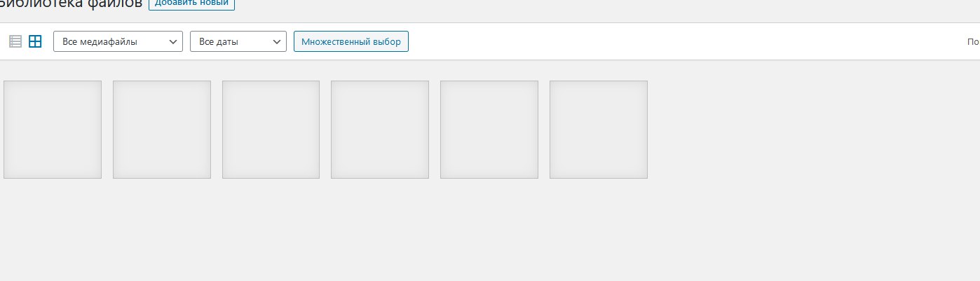Screen dimensions: 980x281
Task: Choose the sixth media thumbnail placeholder
Action: tap(599, 130)
